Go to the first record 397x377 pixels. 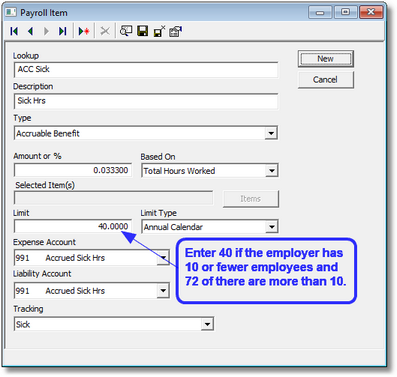pos(14,31)
